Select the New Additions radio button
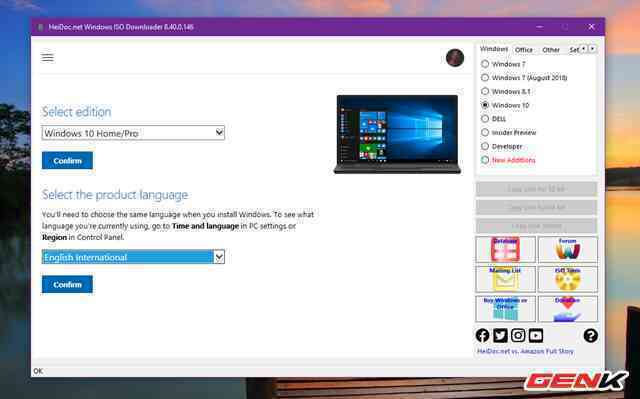This screenshot has height=399, width=640. click(485, 160)
